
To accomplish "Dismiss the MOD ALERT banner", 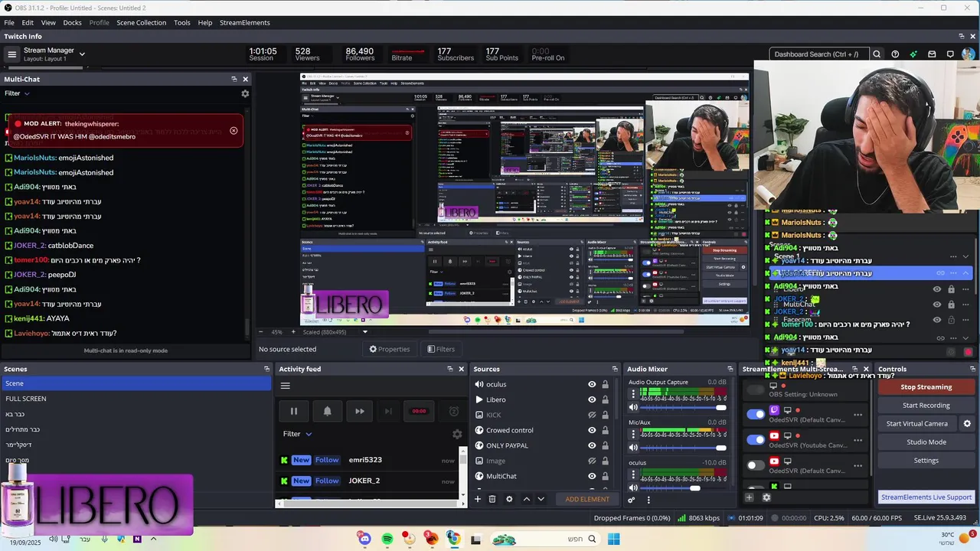I will pos(234,130).
